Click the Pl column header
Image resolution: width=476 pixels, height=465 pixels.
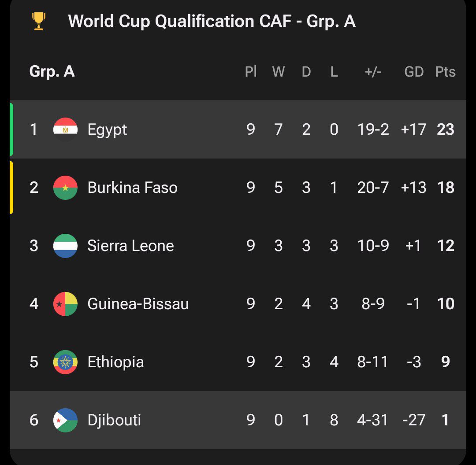tap(251, 72)
